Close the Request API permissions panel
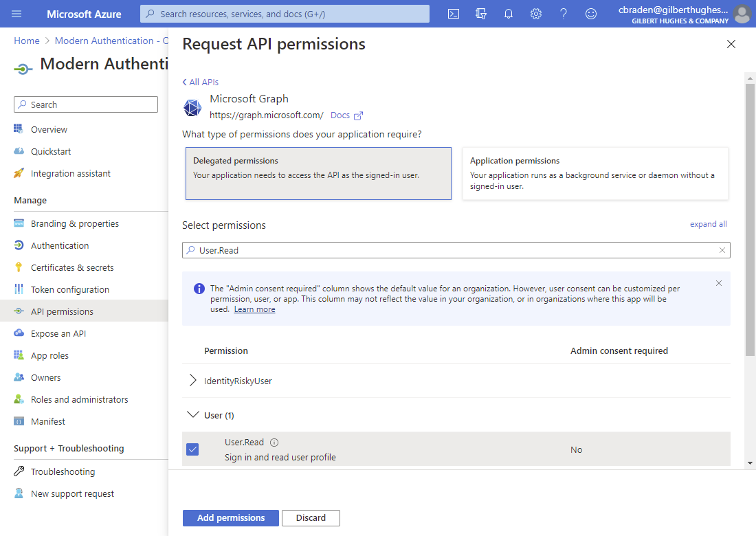This screenshot has width=756, height=536. (731, 44)
